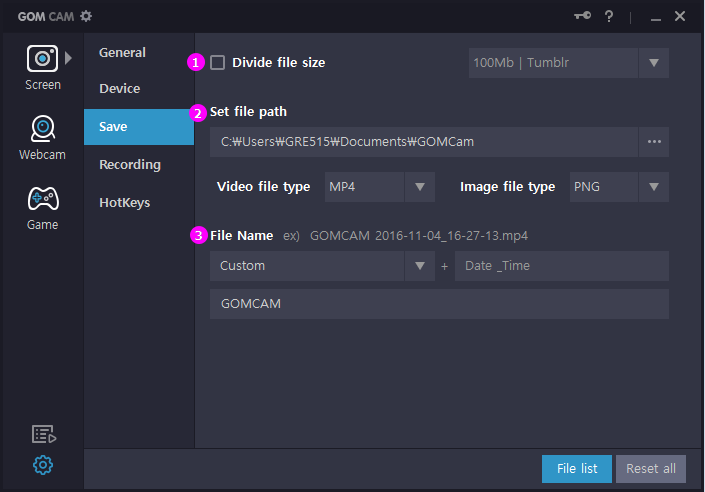Click the GOMCAM custom name text field
The width and height of the screenshot is (705, 492).
click(439, 304)
